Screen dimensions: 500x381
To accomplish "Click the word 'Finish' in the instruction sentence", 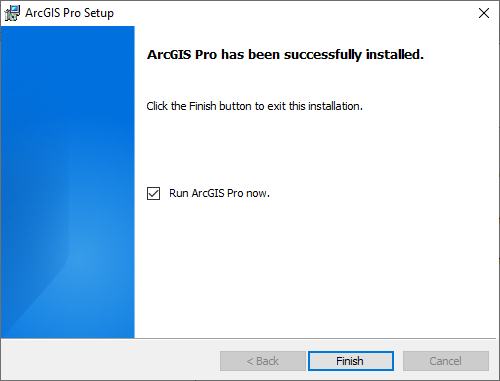I will coord(203,106).
